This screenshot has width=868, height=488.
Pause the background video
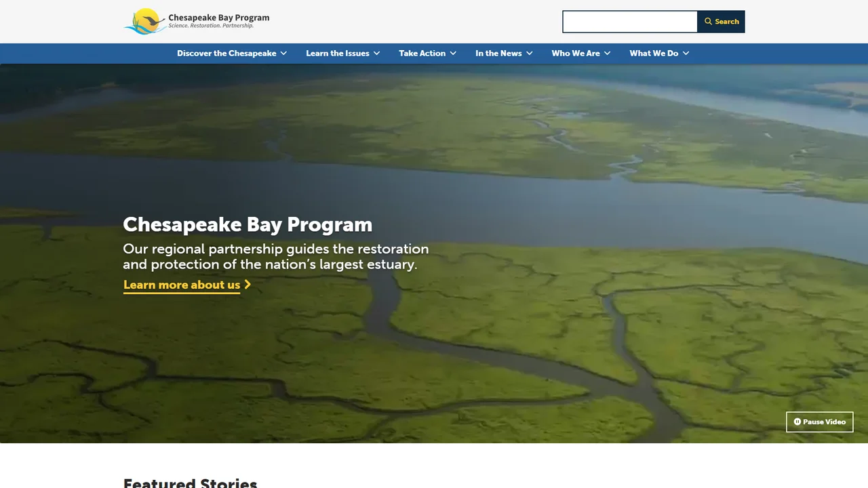click(x=820, y=422)
